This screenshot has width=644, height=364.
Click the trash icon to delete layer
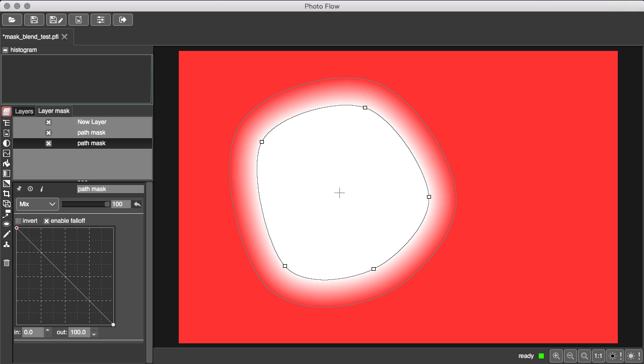point(7,263)
